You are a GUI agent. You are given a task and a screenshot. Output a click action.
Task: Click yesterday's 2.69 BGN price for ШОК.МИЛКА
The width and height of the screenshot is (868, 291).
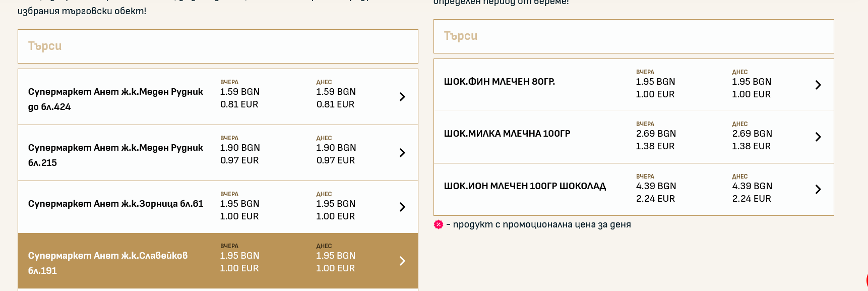(656, 134)
